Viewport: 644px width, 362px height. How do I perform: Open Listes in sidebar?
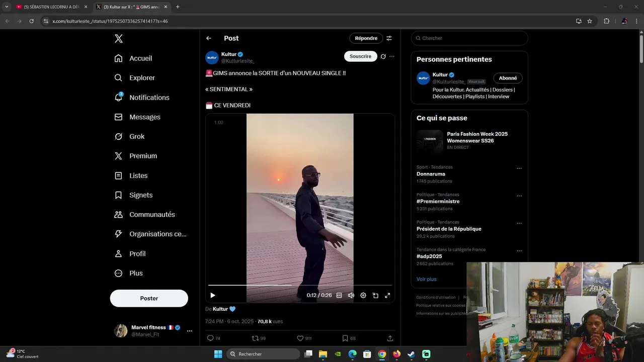[131, 175]
